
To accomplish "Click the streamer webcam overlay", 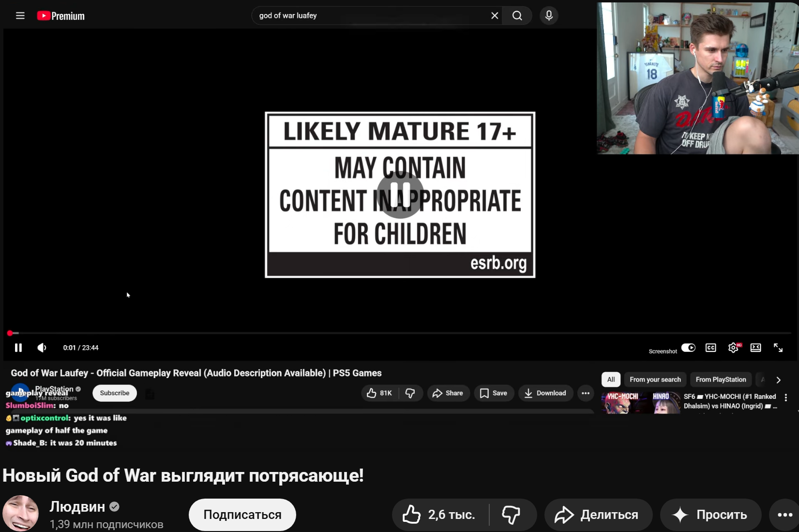I will click(698, 78).
